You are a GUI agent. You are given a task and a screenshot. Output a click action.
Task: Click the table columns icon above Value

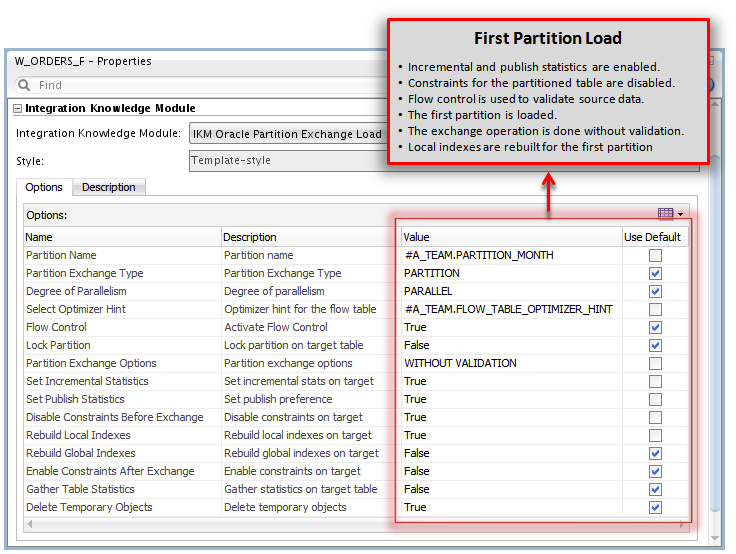click(x=665, y=213)
